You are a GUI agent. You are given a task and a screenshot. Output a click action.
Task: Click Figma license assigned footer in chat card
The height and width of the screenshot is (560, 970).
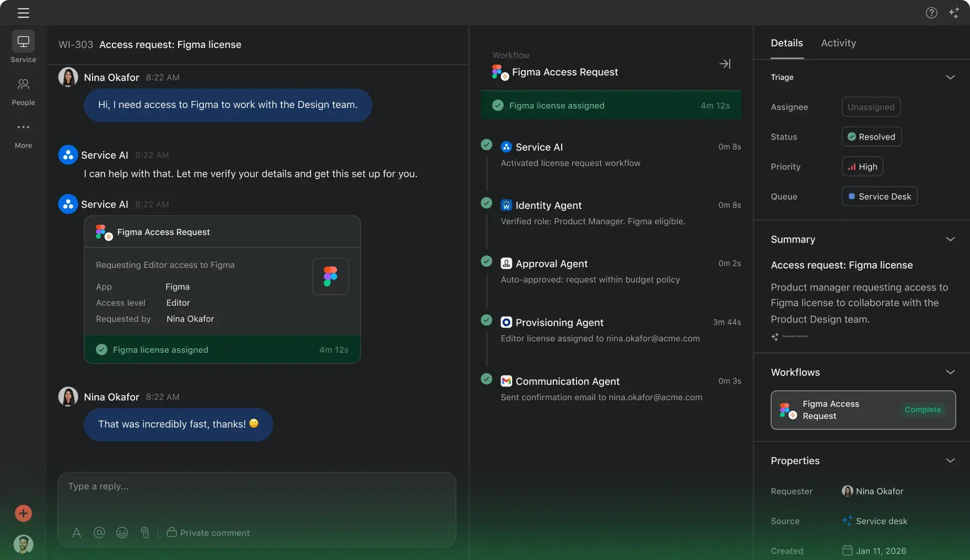point(222,349)
